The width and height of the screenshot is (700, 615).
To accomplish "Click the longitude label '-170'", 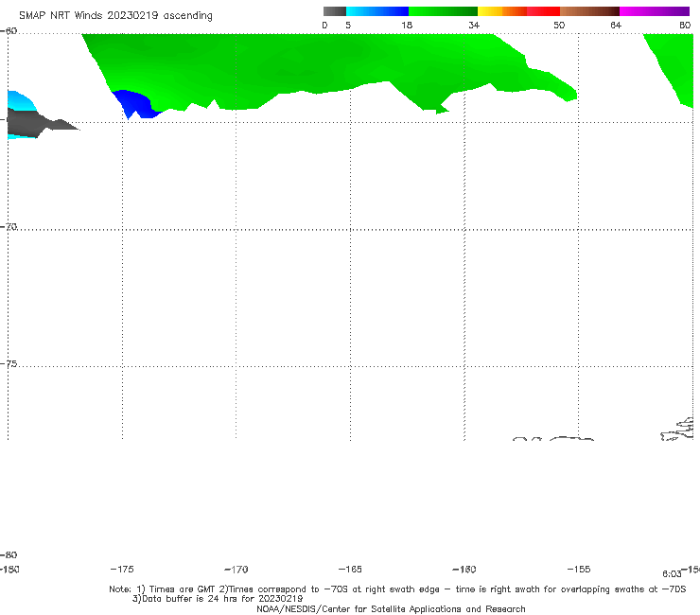I will pos(236,570).
